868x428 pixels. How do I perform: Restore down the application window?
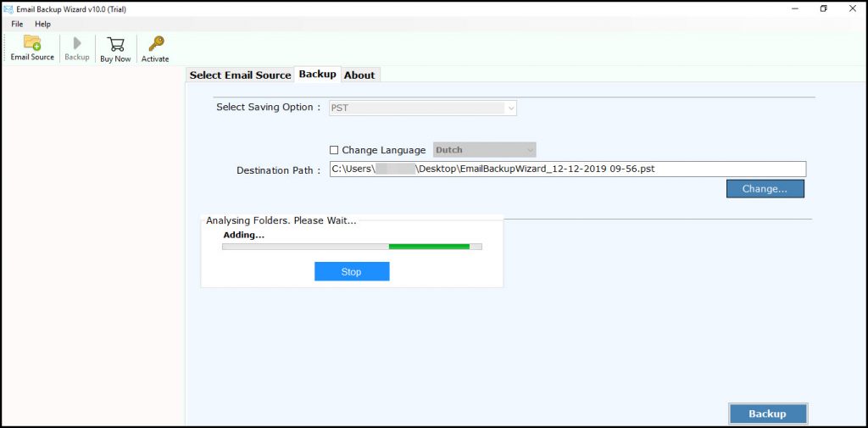pos(823,8)
